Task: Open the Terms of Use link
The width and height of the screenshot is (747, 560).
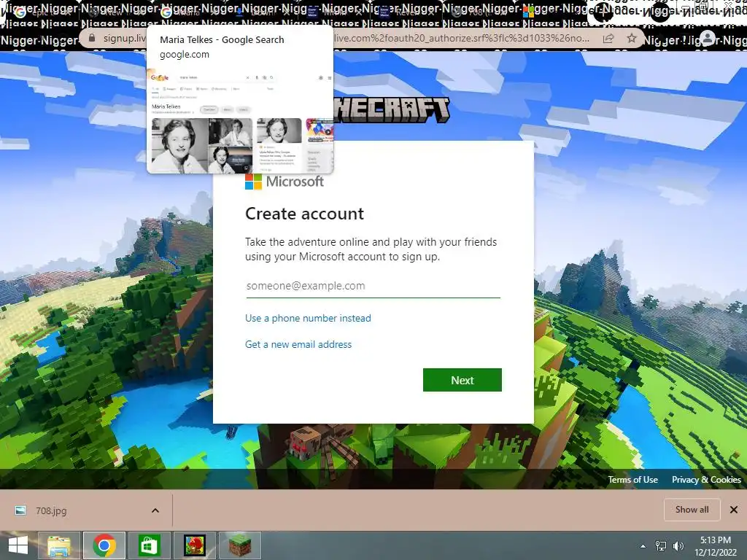Action: click(x=632, y=480)
